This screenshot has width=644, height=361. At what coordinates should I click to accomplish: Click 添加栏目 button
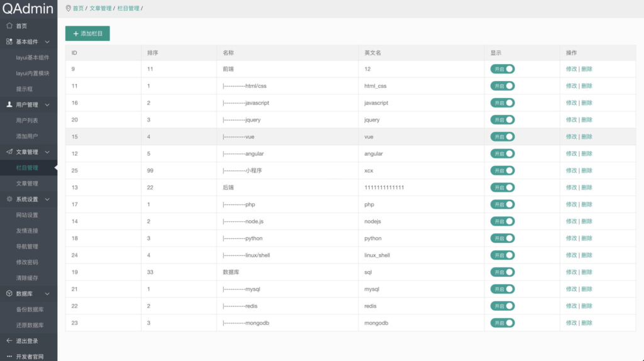(87, 33)
